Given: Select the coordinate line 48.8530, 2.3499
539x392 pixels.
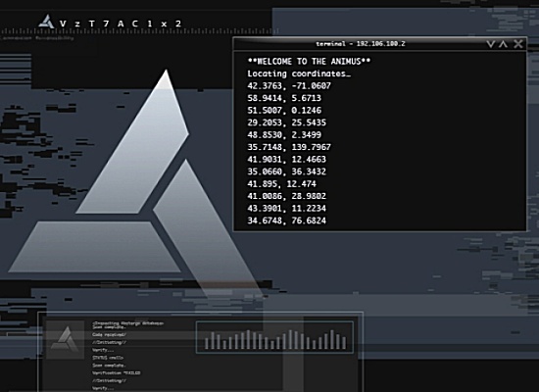Looking at the screenshot, I should [x=284, y=135].
